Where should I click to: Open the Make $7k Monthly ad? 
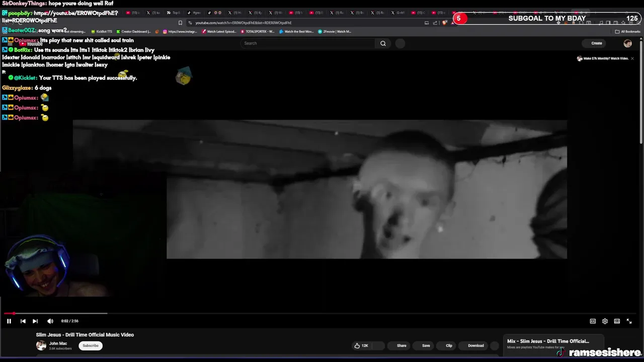click(603, 58)
